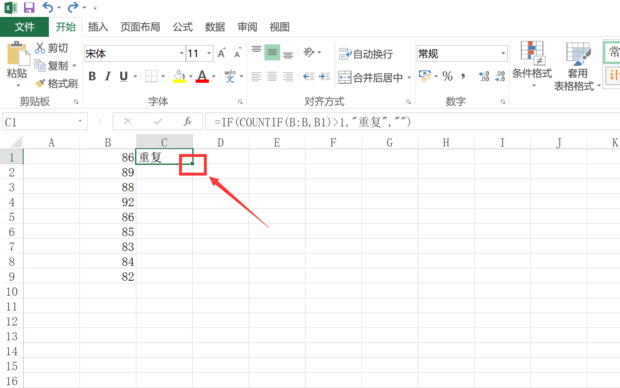Switch to the 公式 Formulas tab

point(183,27)
